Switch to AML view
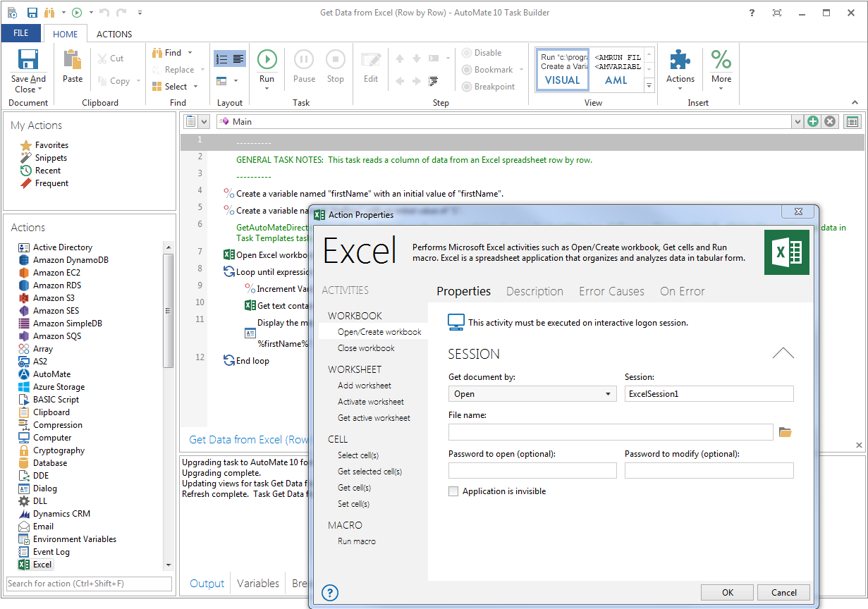The height and width of the screenshot is (609, 868). pyautogui.click(x=616, y=69)
